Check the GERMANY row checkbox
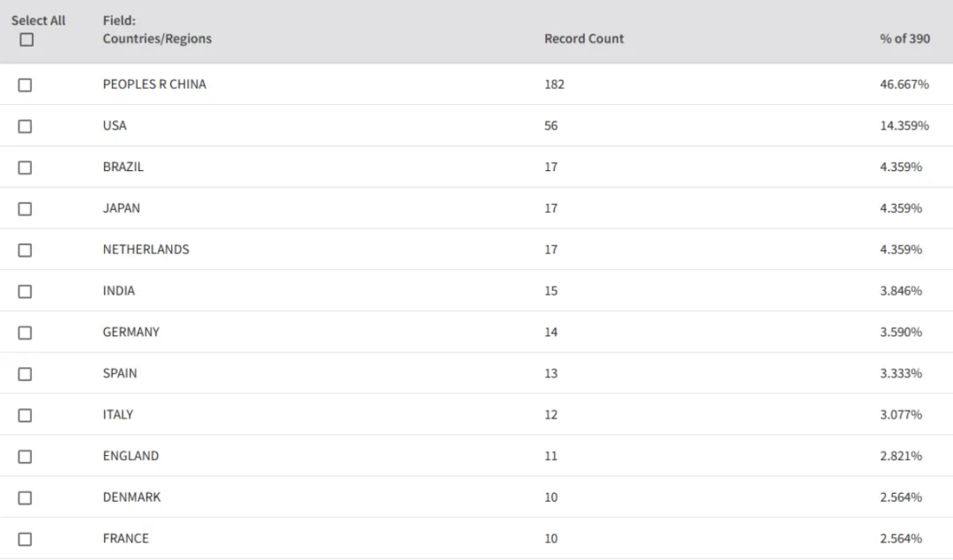Screen dimensions: 953x560 tap(25, 332)
